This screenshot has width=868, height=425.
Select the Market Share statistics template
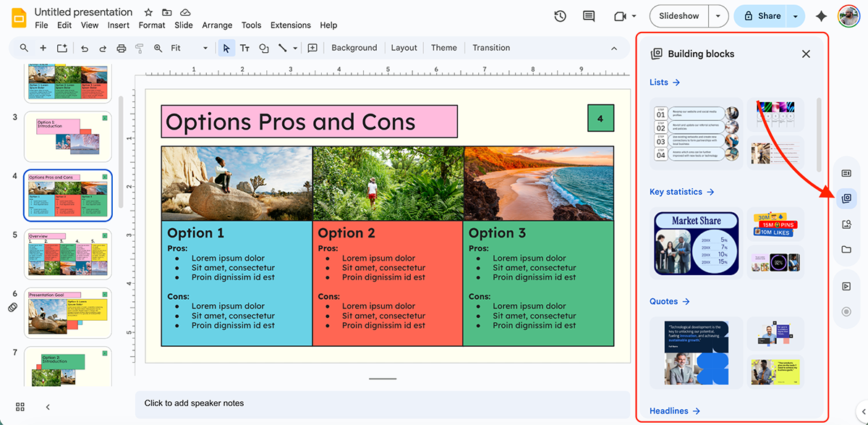coord(696,243)
